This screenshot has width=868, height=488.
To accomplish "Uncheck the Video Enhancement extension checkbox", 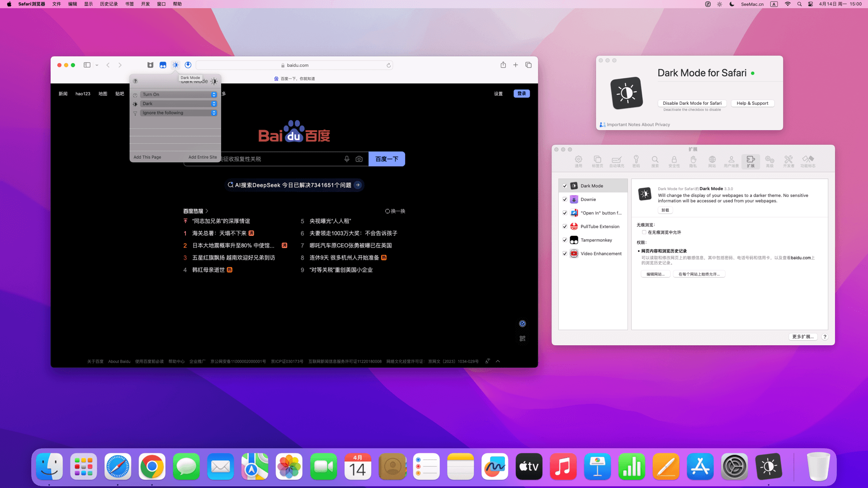I will [565, 253].
